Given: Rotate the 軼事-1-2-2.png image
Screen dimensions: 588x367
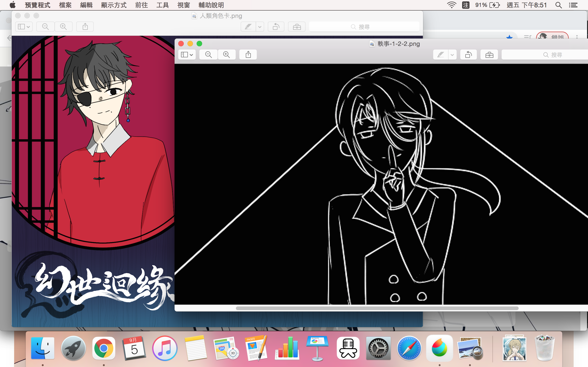Looking at the screenshot, I should (x=468, y=55).
